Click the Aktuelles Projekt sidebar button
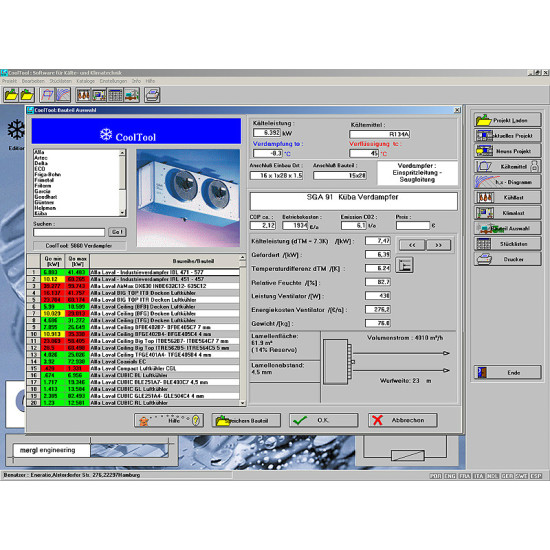 [507, 135]
